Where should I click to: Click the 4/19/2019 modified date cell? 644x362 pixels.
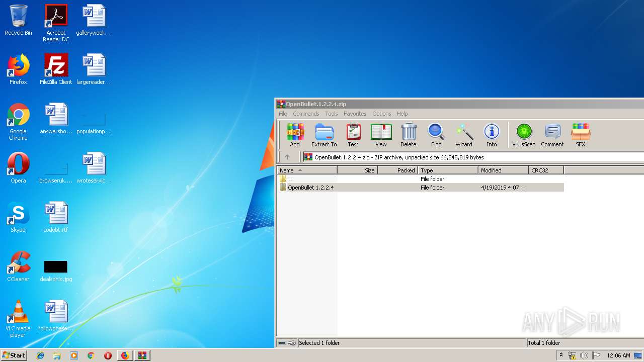(x=503, y=188)
